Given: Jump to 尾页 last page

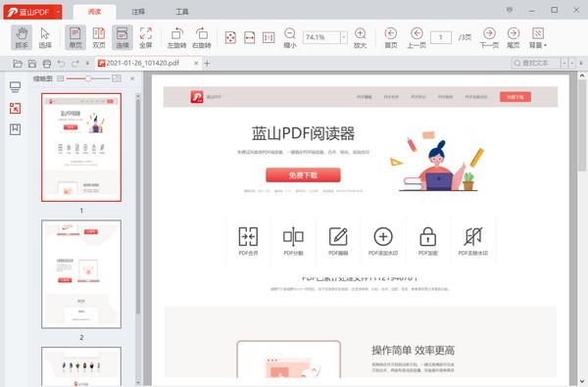Looking at the screenshot, I should click(x=514, y=37).
